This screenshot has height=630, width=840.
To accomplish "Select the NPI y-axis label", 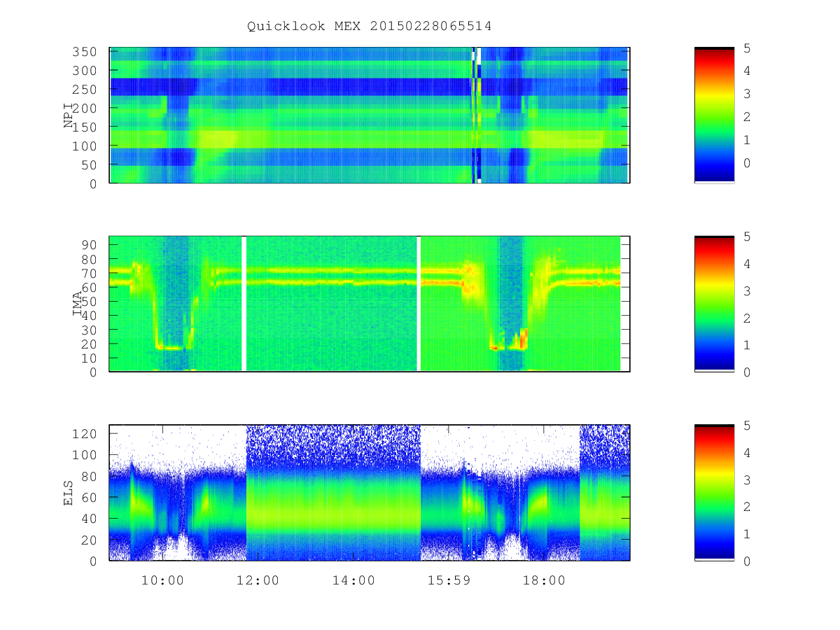I will point(69,115).
